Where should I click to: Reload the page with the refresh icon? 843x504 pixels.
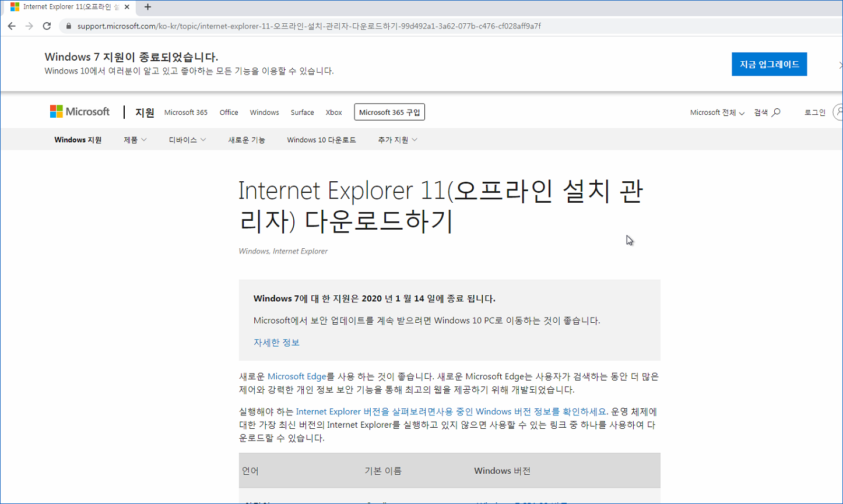(x=47, y=26)
